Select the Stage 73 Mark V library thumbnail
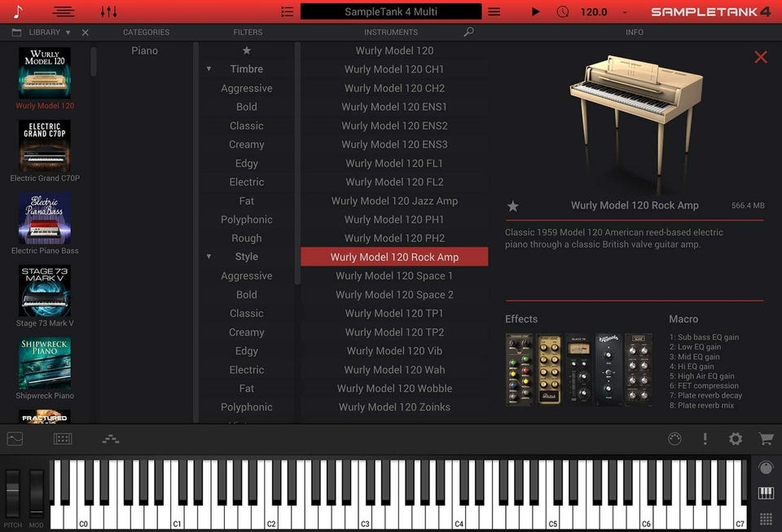 click(44, 291)
